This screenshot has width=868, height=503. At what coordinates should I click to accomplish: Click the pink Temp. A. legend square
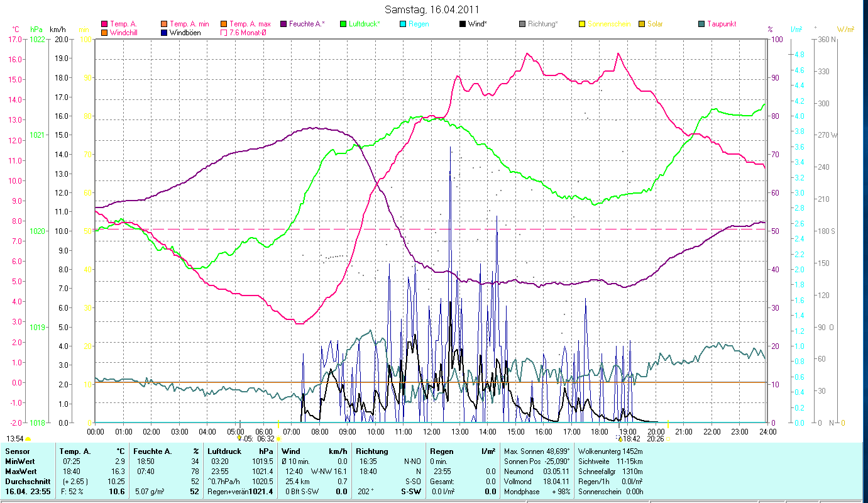(x=104, y=25)
